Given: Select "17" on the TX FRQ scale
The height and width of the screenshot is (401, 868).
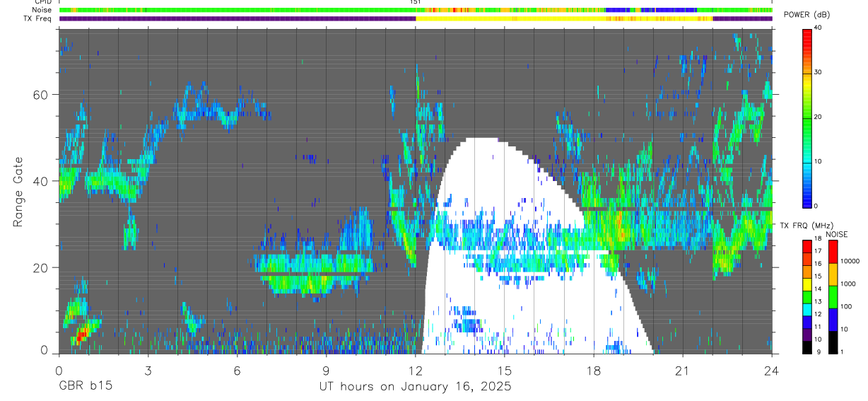Looking at the screenshot, I should coord(818,251).
